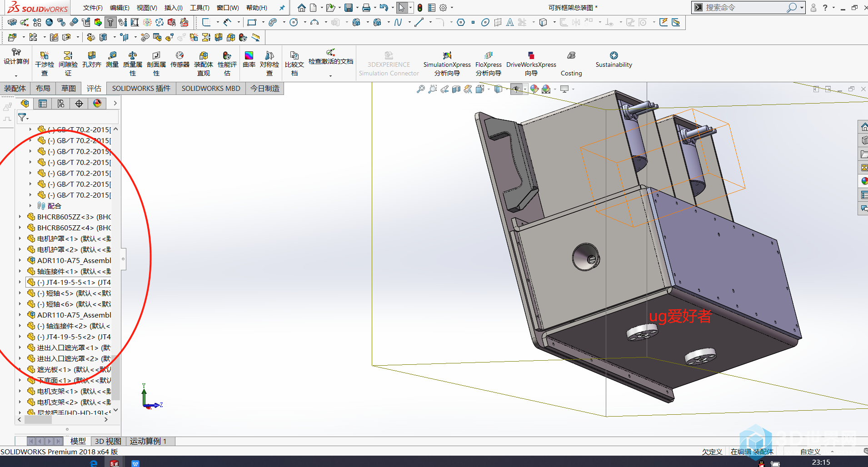This screenshot has width=868, height=467.
Task: Click Zoom to Fit in view toolbar
Action: (421, 89)
